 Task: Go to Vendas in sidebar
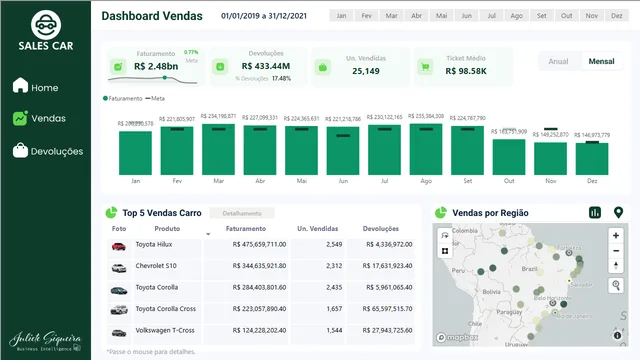(x=48, y=118)
